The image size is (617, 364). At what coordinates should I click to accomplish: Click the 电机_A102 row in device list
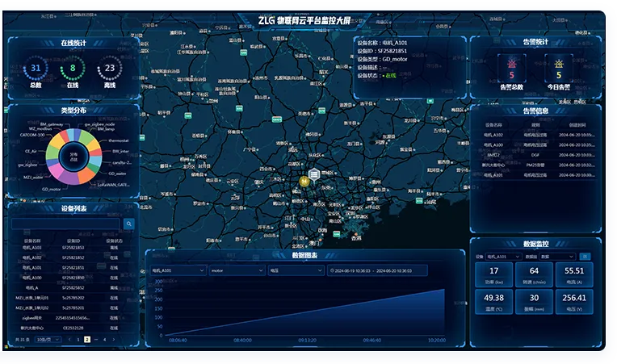73,257
